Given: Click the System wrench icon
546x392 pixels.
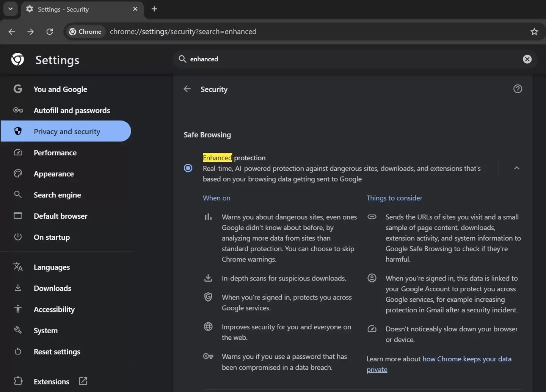Looking at the screenshot, I should point(18,330).
